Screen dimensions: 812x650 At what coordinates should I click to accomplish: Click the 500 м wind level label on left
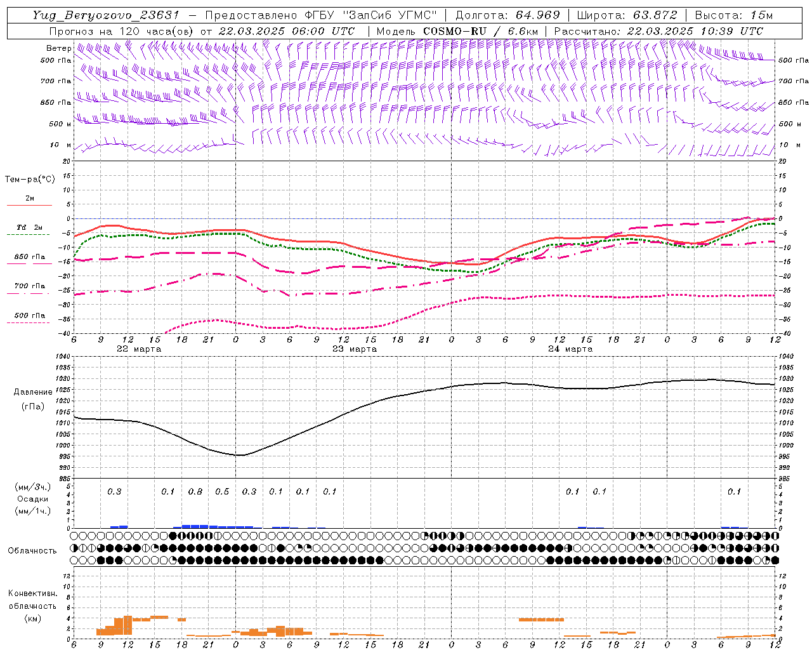point(61,124)
